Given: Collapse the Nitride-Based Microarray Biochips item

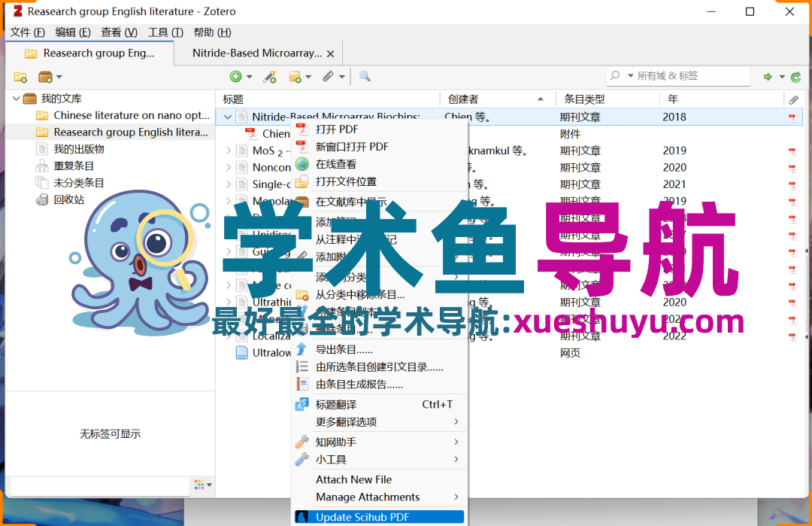Looking at the screenshot, I should coord(227,117).
